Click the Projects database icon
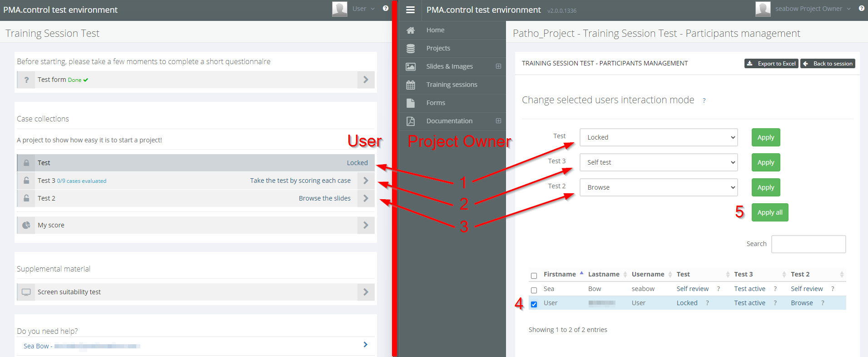868x357 pixels. (411, 48)
